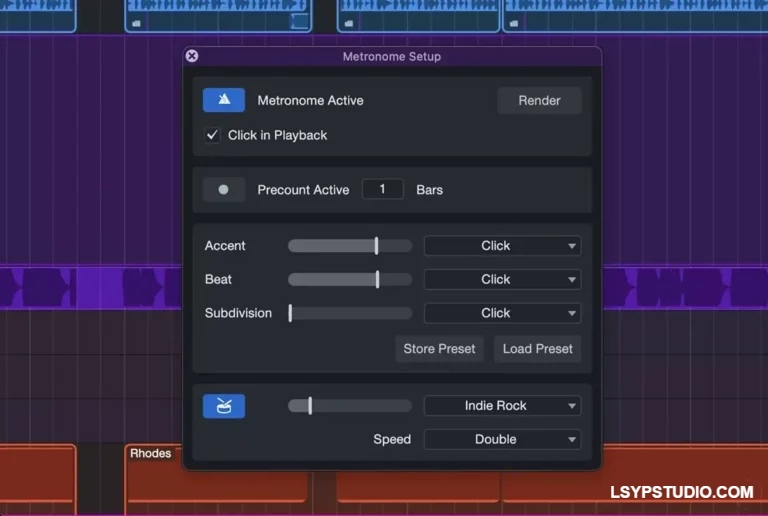Click the Speed label
The image size is (768, 516).
(392, 439)
